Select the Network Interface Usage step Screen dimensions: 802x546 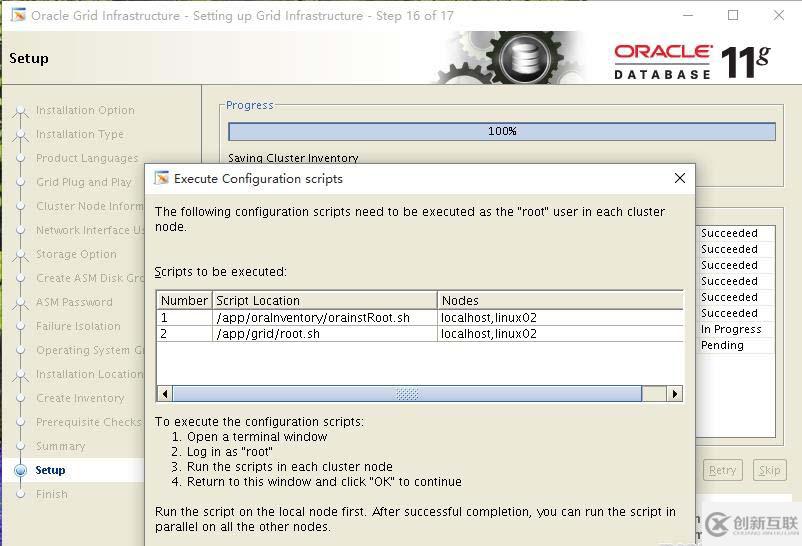[90, 230]
